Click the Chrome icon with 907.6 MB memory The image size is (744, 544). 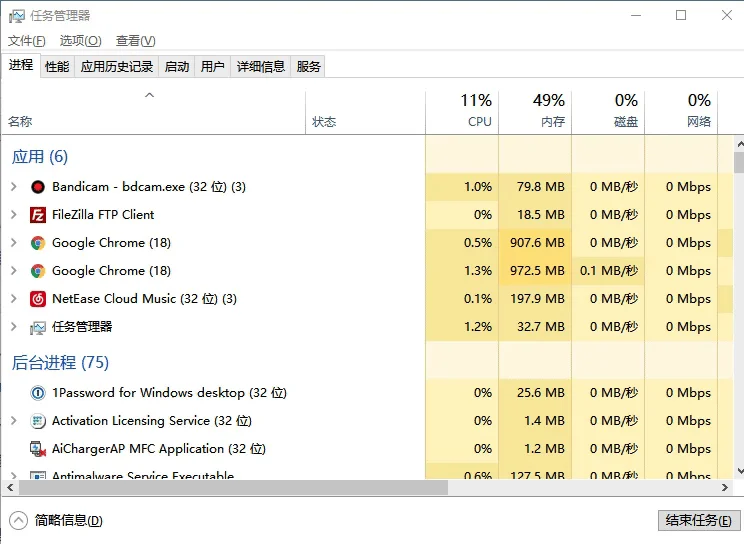38,243
